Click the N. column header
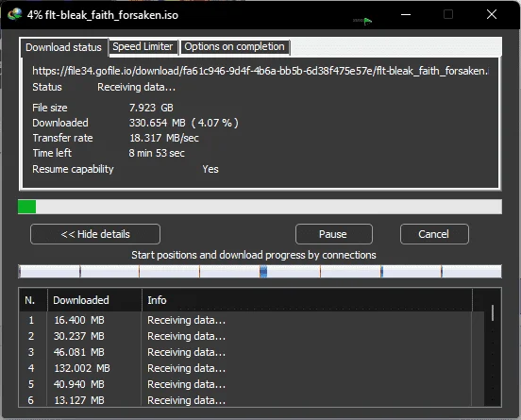Image resolution: width=521 pixels, height=420 pixels. click(33, 300)
